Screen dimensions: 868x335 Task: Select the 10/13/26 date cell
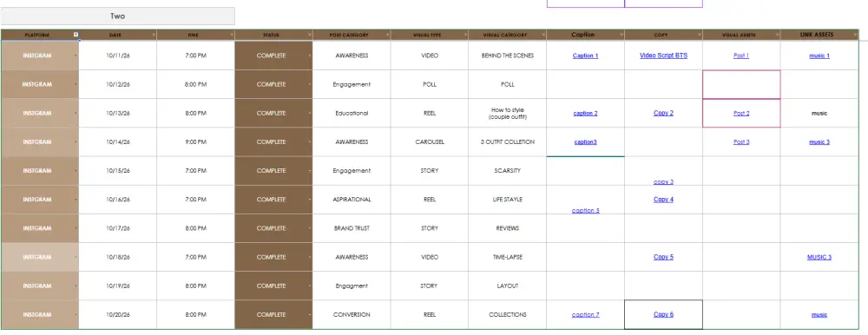click(118, 114)
